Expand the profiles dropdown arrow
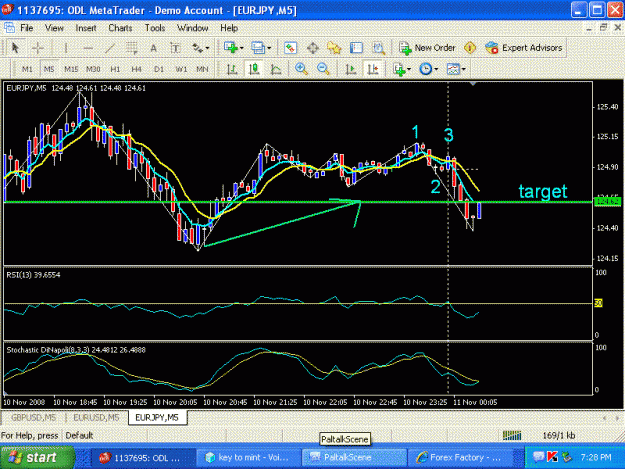This screenshot has width=625, height=469. pyautogui.click(x=269, y=48)
